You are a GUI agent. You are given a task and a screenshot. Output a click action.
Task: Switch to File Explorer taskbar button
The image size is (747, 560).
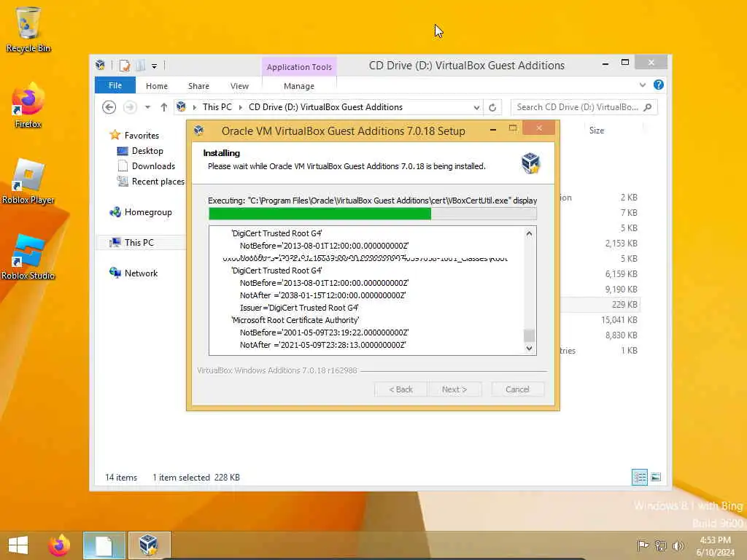(104, 545)
